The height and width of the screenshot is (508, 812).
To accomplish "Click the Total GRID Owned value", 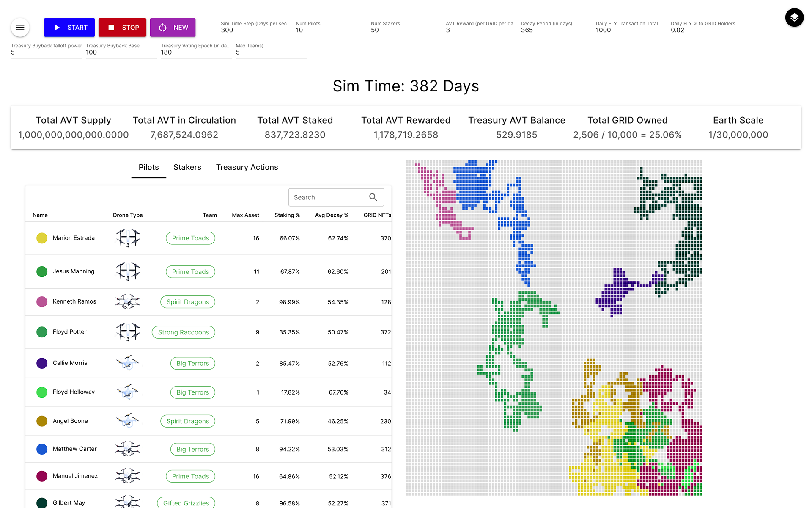I will [x=628, y=135].
